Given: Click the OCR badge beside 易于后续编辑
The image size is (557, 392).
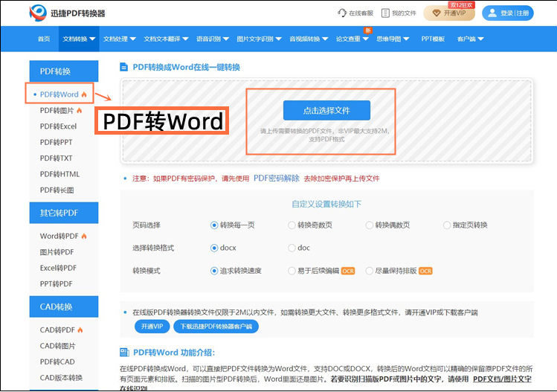Looking at the screenshot, I should (x=348, y=271).
